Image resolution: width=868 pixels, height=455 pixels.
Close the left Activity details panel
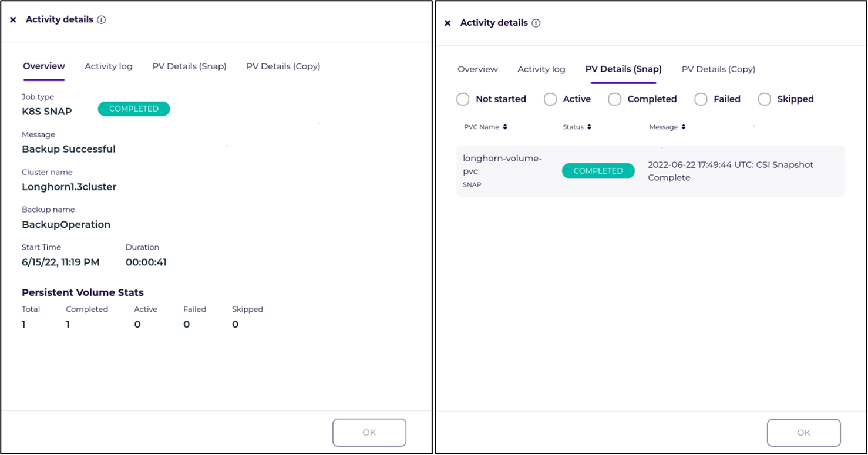point(13,20)
